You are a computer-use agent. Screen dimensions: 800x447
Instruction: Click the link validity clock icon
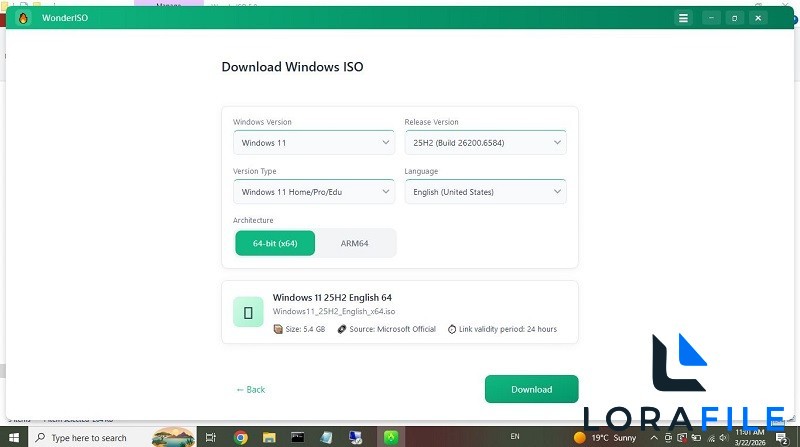pos(452,329)
